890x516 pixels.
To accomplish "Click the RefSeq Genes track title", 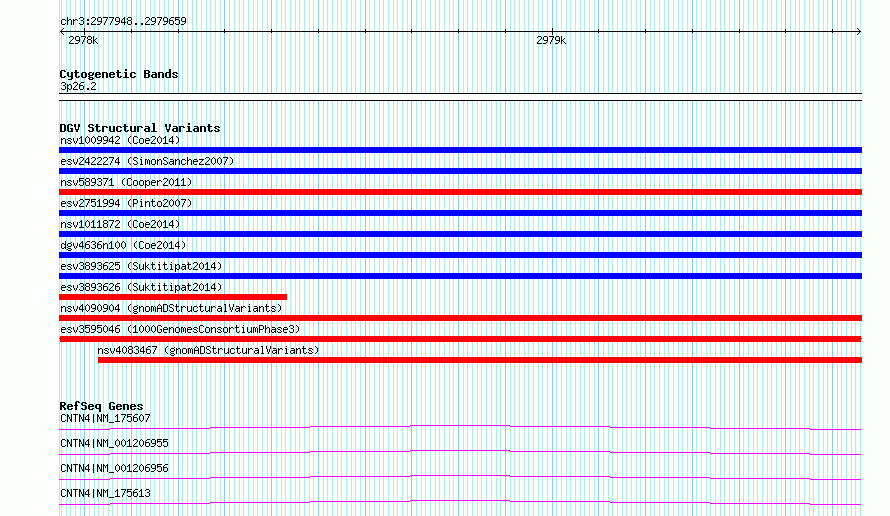I will tap(101, 406).
